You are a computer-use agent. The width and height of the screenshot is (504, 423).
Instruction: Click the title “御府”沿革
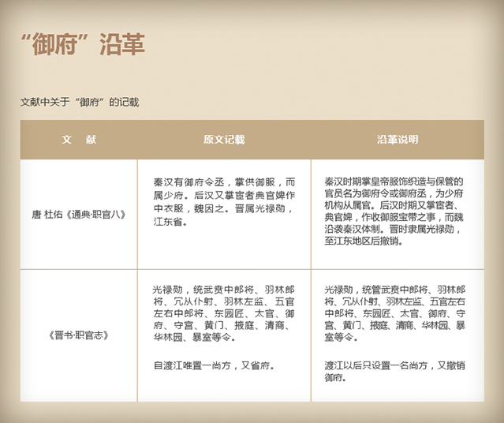(83, 44)
